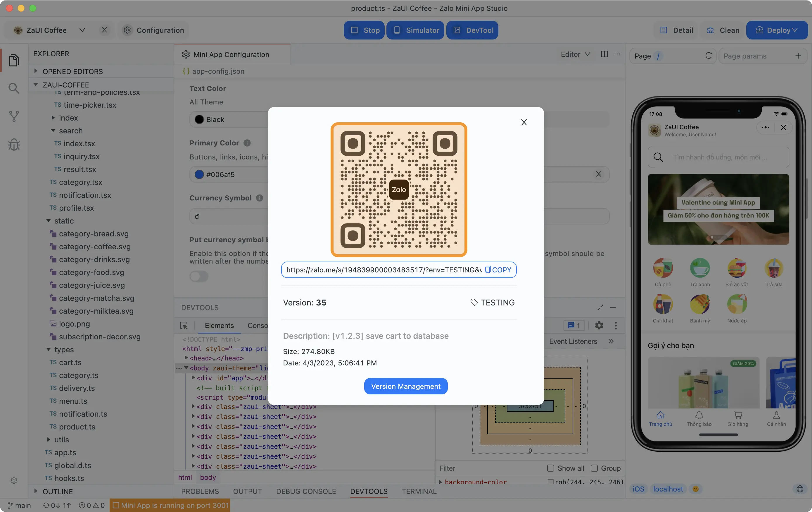Show more styles tabs chevron
The height and width of the screenshot is (512, 812).
click(x=611, y=341)
